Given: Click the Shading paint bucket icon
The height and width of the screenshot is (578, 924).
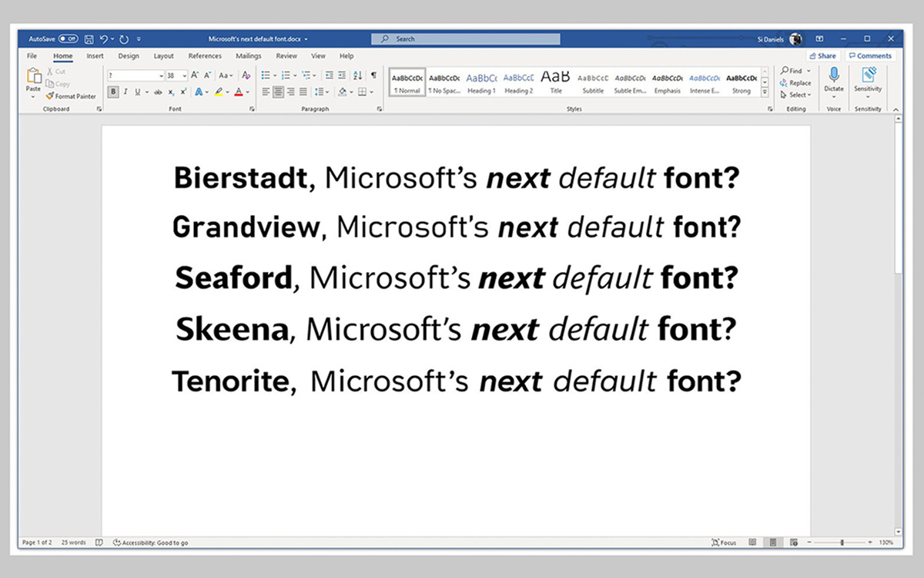Looking at the screenshot, I should pyautogui.click(x=342, y=92).
